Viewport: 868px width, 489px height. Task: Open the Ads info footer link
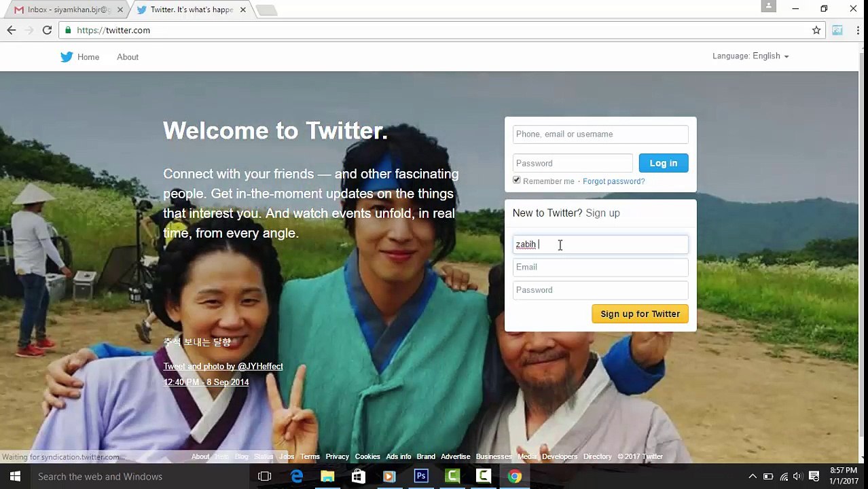[399, 456]
